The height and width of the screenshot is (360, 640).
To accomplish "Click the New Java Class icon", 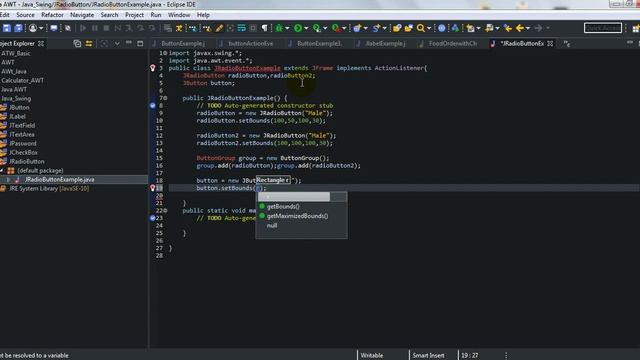I will click(x=376, y=28).
